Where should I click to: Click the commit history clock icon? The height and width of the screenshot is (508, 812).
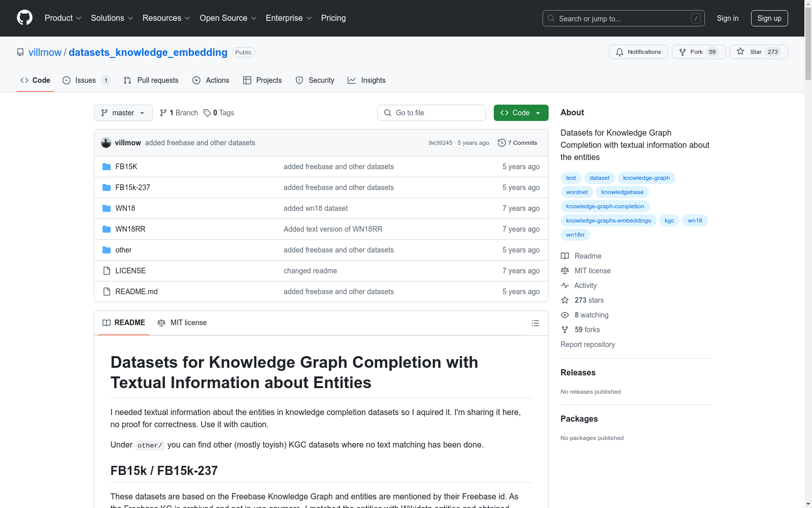[502, 143]
